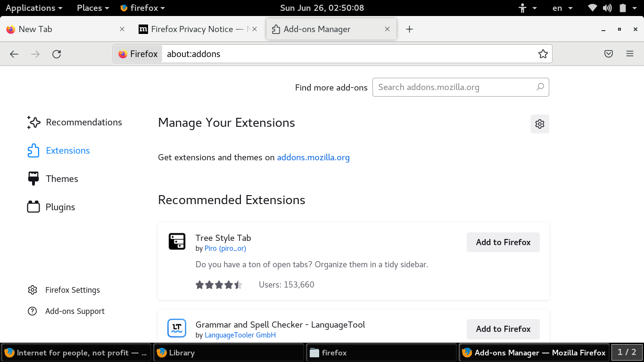Close the Add-ons Manager tab

pos(387,29)
